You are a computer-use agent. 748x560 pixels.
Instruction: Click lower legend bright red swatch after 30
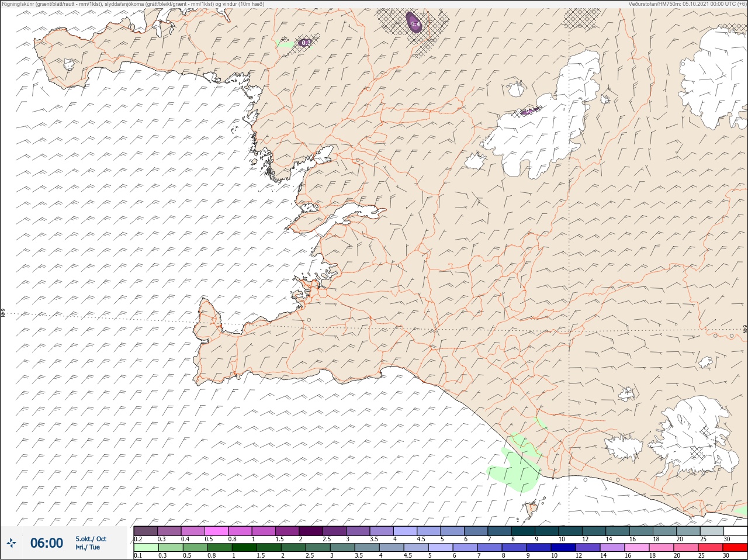[736, 548]
